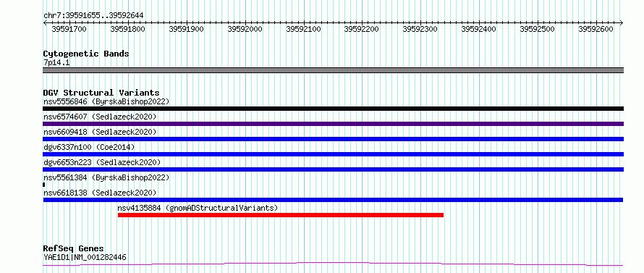
Task: Click the dgv6653n223 (Sedlazeck2020) label
Action: pyautogui.click(x=102, y=162)
